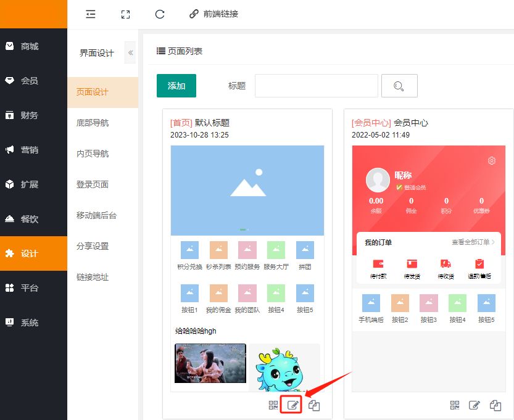Image resolution: width=514 pixels, height=420 pixels.
Task: Open the 前端链接 link
Action: (213, 14)
